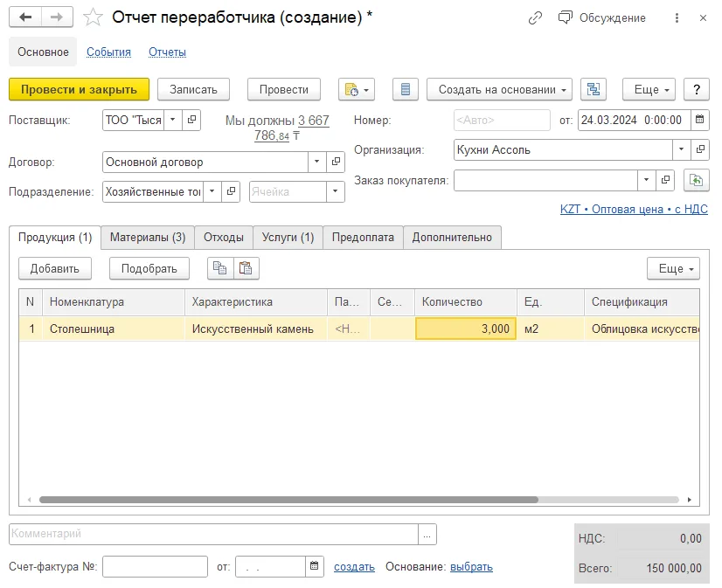This screenshot has height=588, width=722.
Task: Open customer order card icon
Action: pyautogui.click(x=665, y=180)
